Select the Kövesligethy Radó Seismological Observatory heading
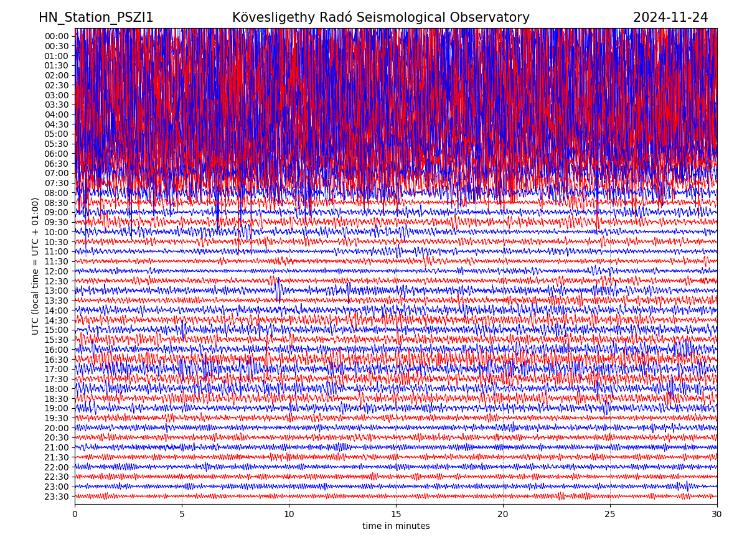Viewport: 747px width, 560px height. [x=380, y=18]
